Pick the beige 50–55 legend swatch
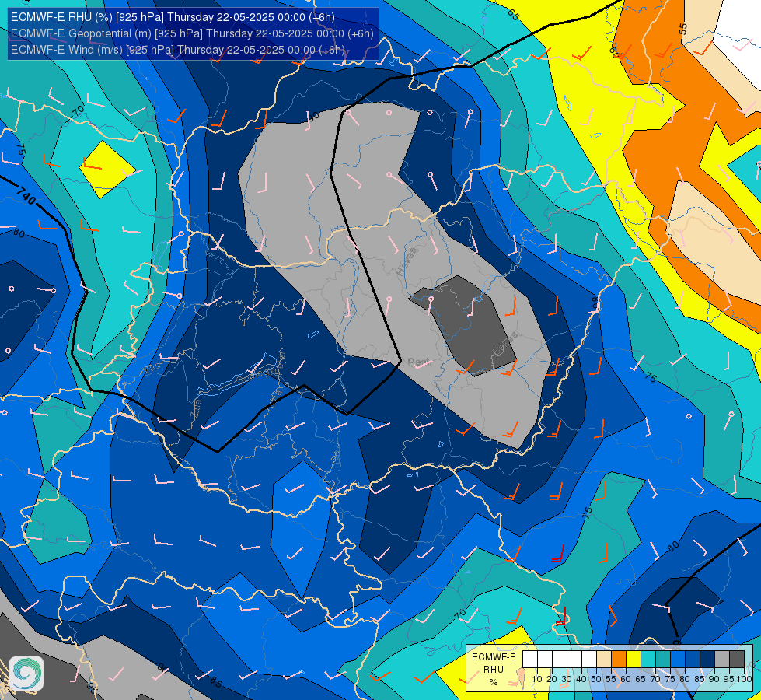This screenshot has height=700, width=761. [x=604, y=659]
